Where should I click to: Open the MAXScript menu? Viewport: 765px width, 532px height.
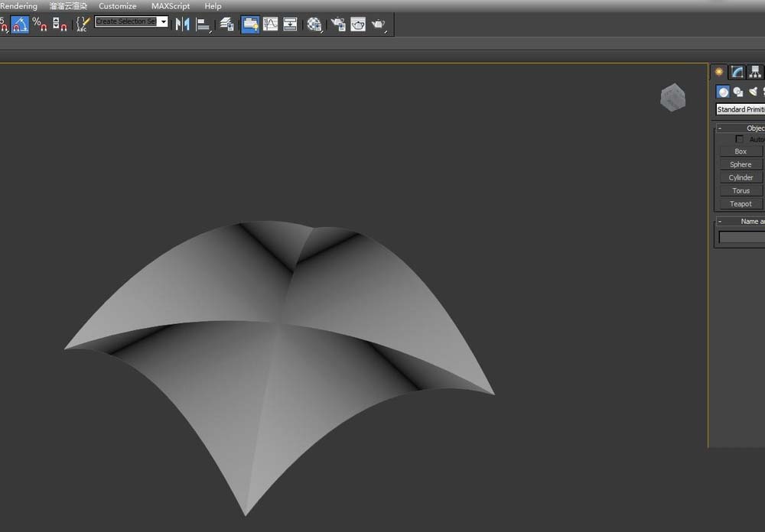point(170,5)
